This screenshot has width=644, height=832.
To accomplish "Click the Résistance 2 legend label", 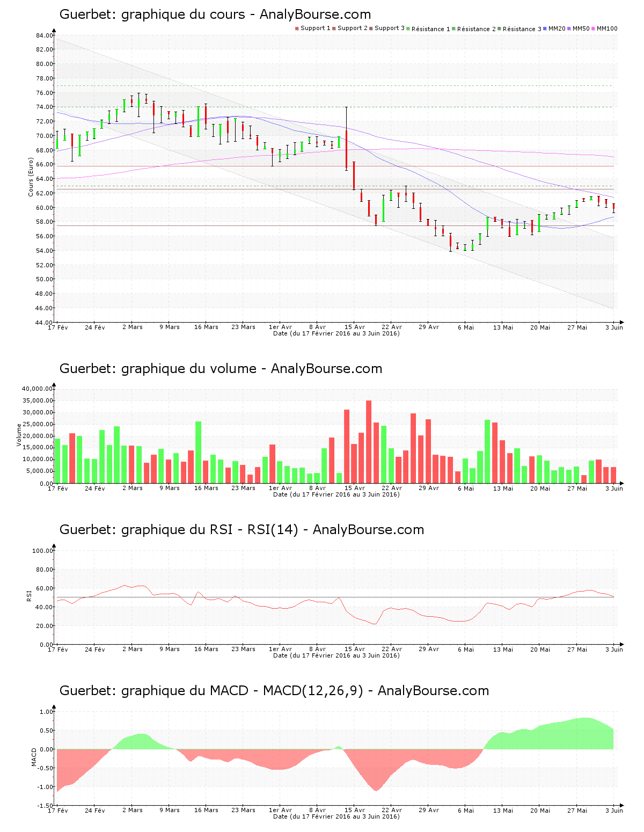I will [477, 29].
